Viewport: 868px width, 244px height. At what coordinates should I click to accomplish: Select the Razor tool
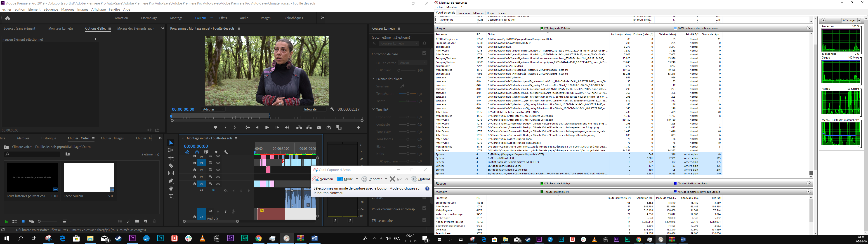(171, 165)
